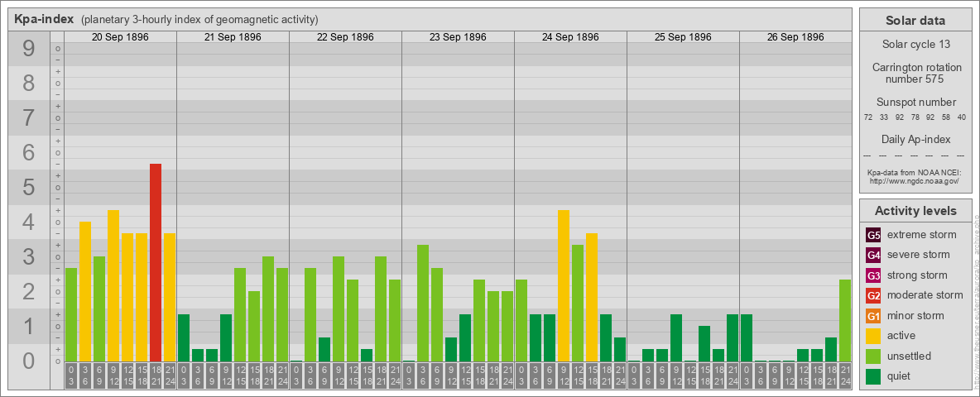Click the 'Solar data' panel heading
The height and width of the screenshot is (397, 980).
pos(915,21)
